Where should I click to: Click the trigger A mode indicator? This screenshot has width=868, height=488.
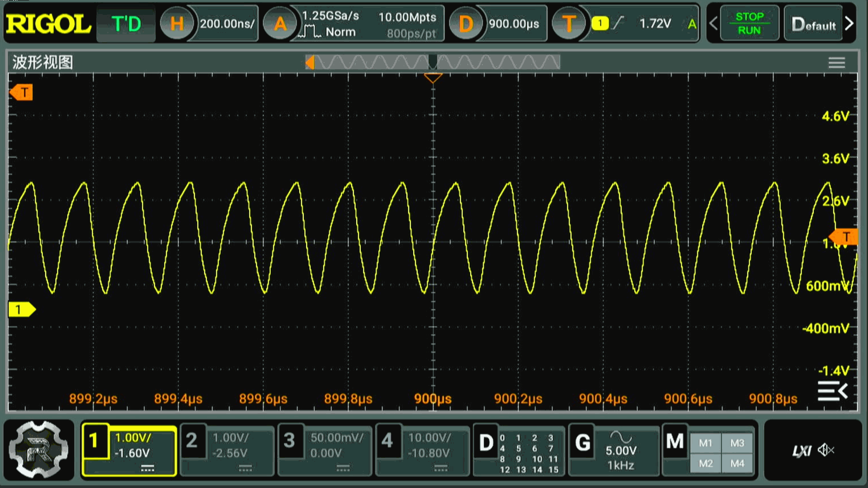[x=692, y=24]
